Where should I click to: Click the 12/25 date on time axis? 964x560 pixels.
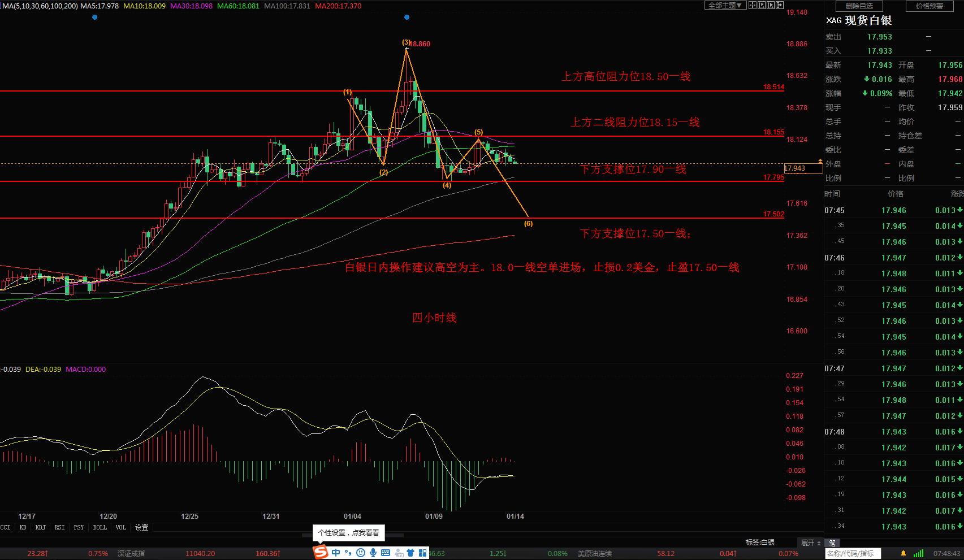click(x=189, y=516)
